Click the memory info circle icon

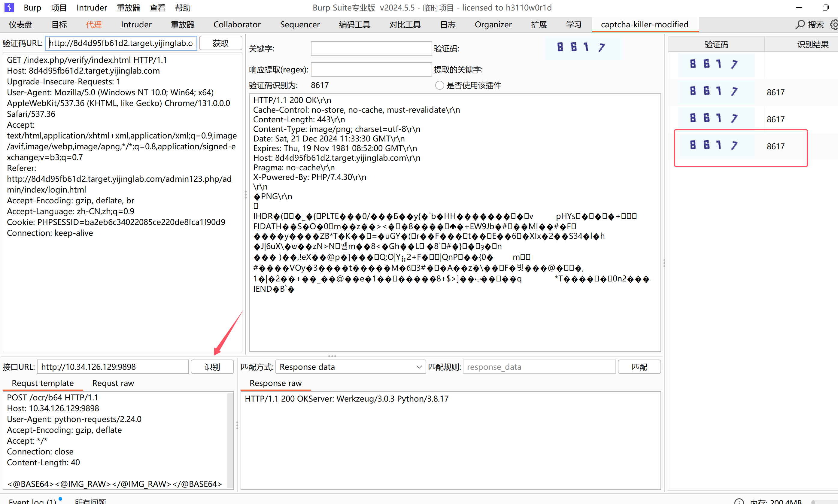click(x=739, y=501)
